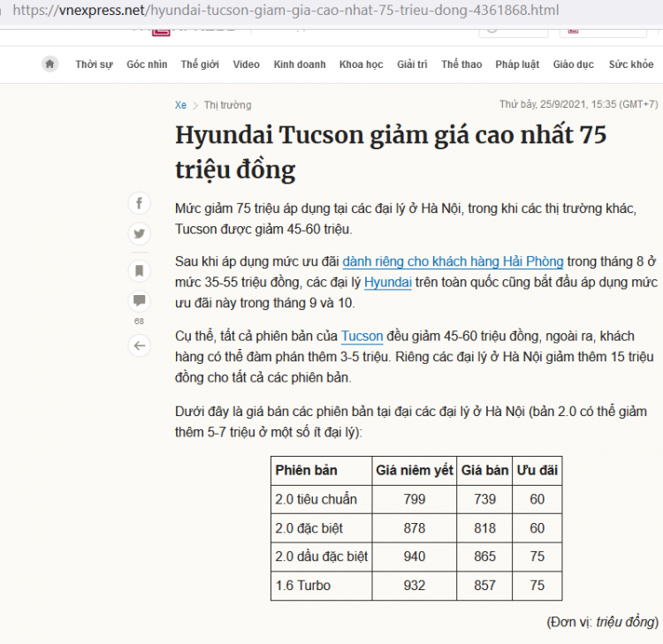Share article on Facebook

[139, 203]
